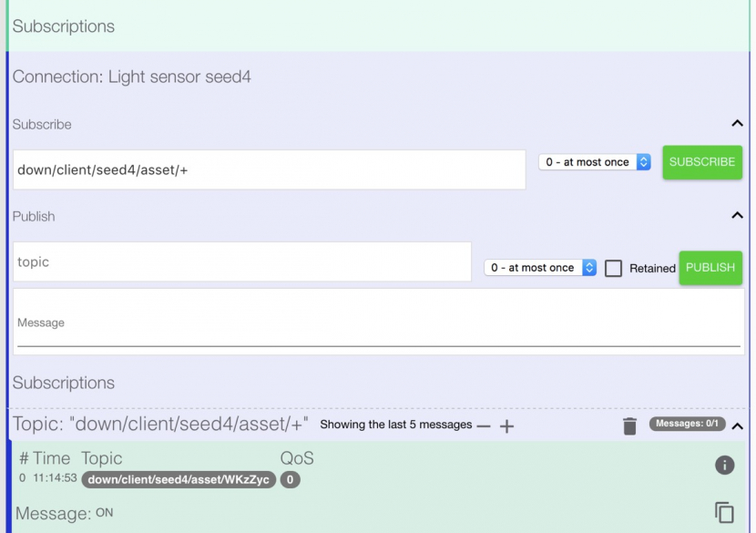Viewport: 756px width, 533px height.
Task: Click the info icon on message row 0
Action: click(x=725, y=465)
